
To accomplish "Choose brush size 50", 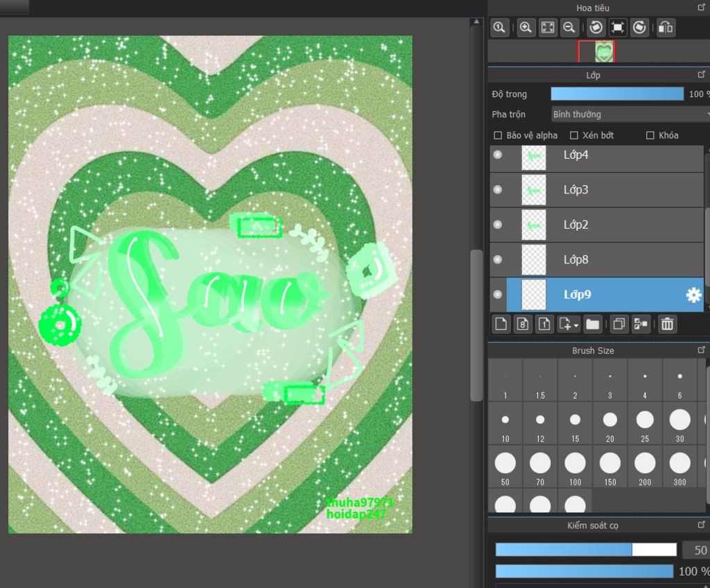I will tap(505, 467).
